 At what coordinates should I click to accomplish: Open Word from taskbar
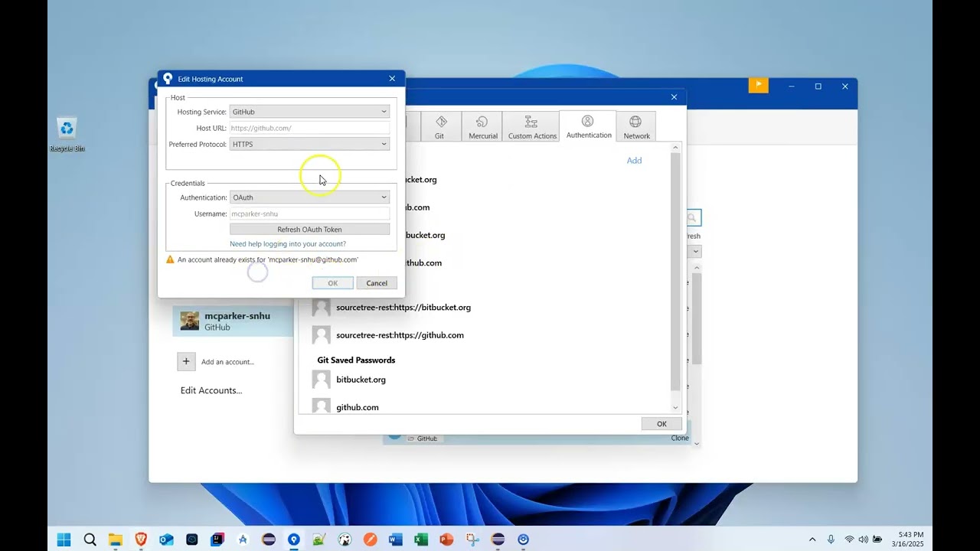pyautogui.click(x=396, y=540)
